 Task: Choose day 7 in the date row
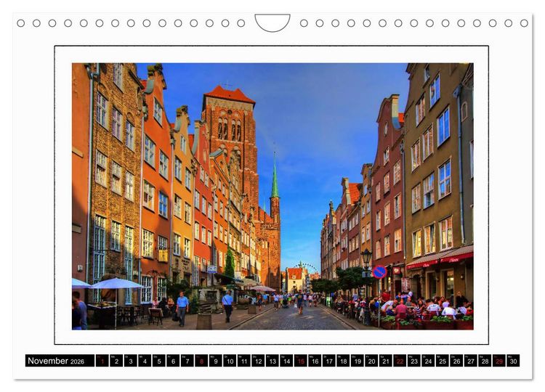click(x=187, y=360)
